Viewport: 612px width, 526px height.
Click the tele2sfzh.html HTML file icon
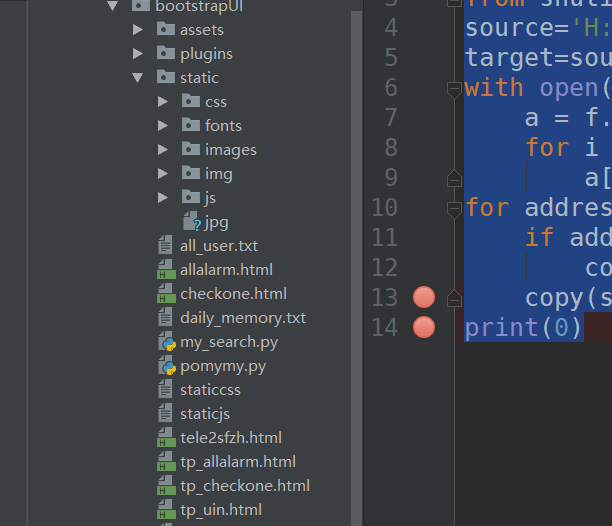(166, 437)
